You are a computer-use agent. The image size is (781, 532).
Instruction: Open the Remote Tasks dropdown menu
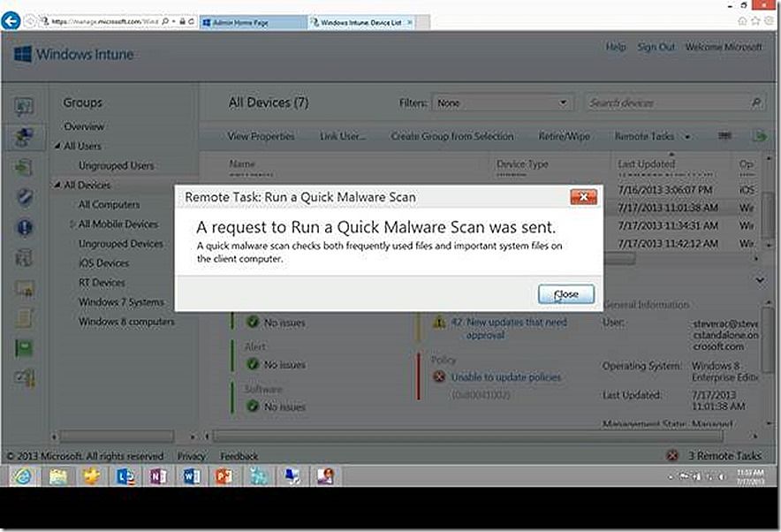tap(652, 136)
